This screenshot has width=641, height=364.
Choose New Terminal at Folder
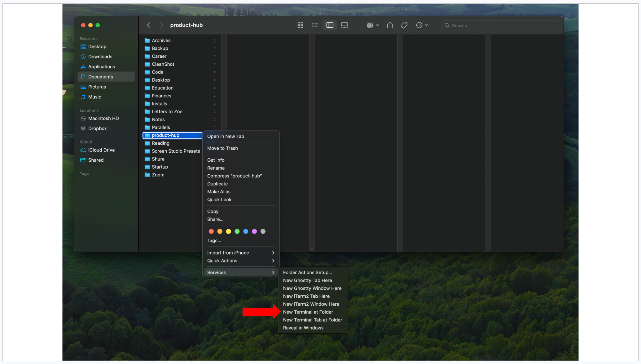[x=308, y=312]
